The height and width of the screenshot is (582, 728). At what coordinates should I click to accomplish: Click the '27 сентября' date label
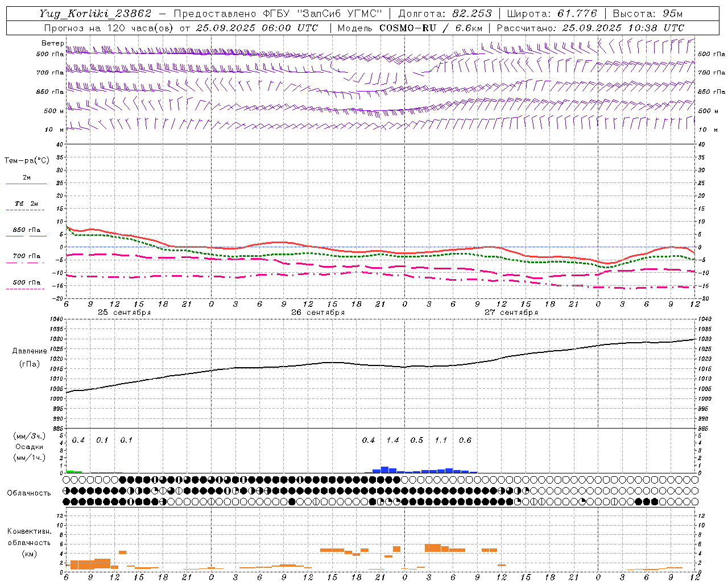[511, 313]
